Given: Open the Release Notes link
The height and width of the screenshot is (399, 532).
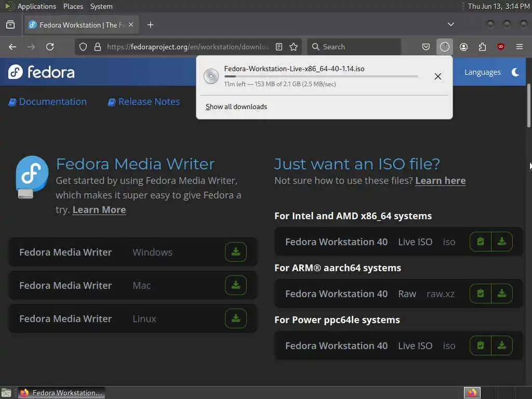Looking at the screenshot, I should point(144,102).
